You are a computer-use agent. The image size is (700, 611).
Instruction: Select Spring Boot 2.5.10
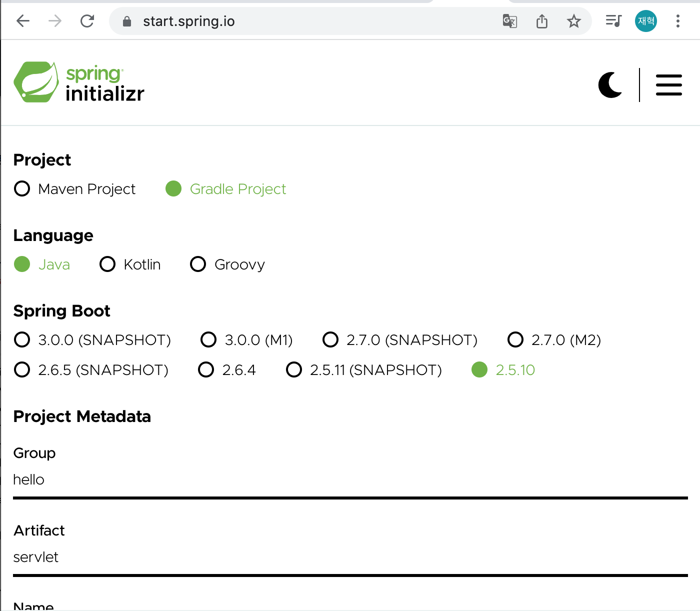pos(503,370)
